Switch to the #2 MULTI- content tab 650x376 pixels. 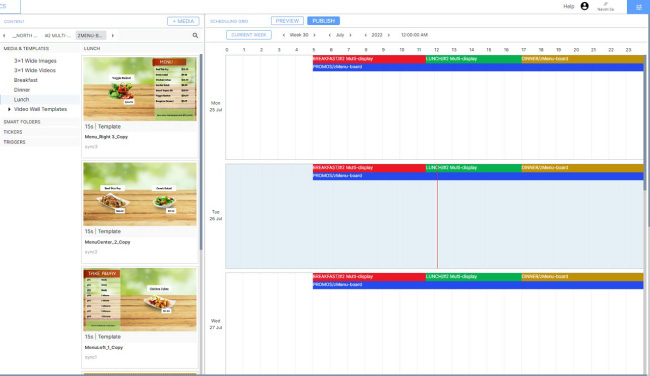point(58,36)
